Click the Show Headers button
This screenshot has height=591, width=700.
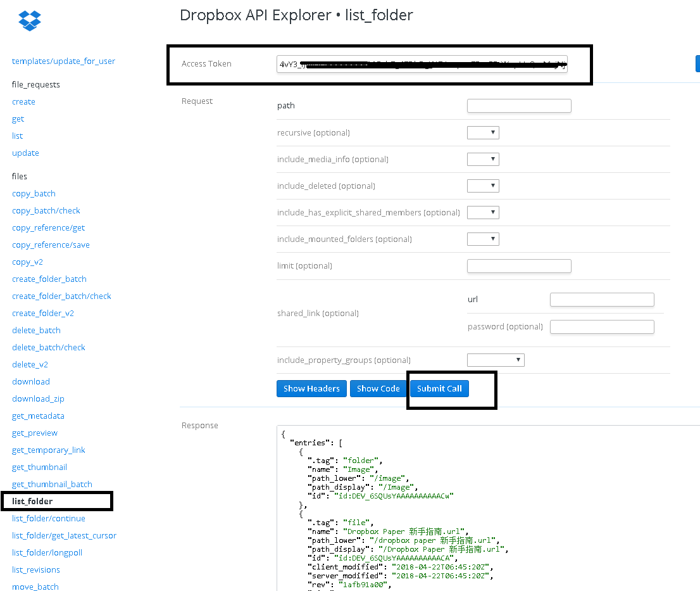coord(311,389)
